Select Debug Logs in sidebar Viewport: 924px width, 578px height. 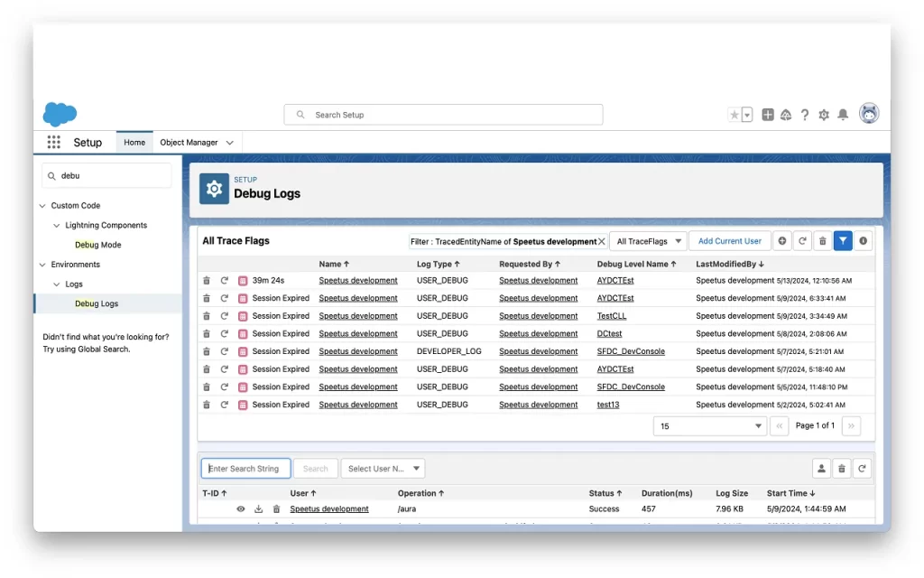97,303
